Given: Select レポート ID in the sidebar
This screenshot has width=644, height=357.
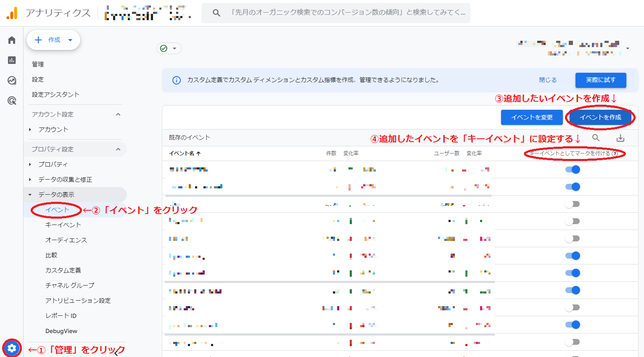Looking at the screenshot, I should click(61, 316).
